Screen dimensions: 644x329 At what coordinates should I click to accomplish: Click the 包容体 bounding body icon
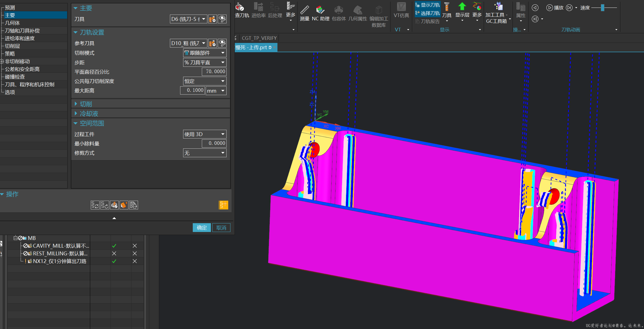pos(339,13)
